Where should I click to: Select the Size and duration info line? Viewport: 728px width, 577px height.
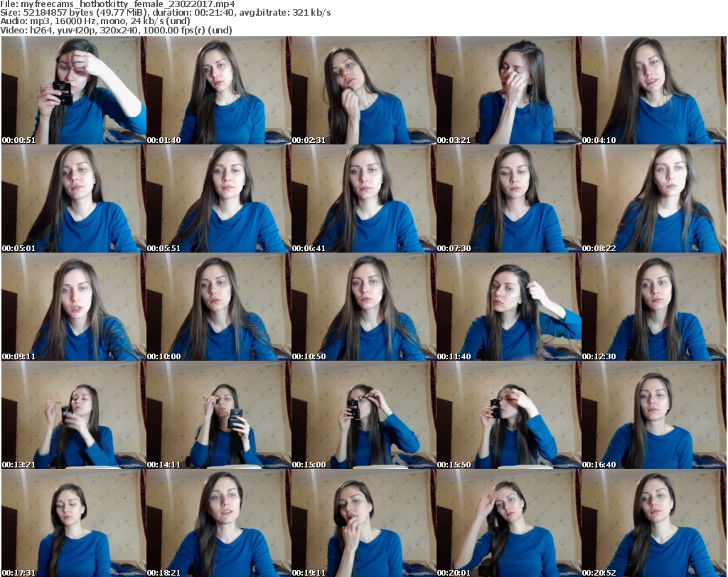[165, 13]
